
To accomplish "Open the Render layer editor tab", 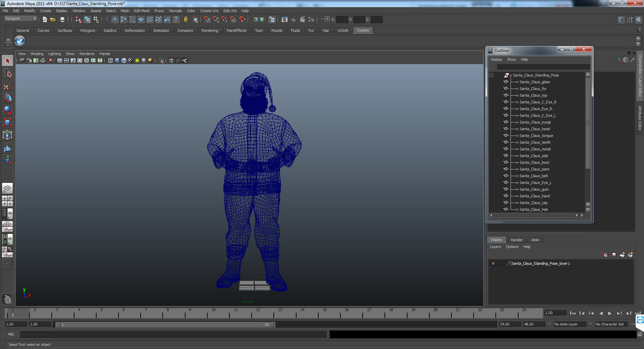I will point(517,240).
